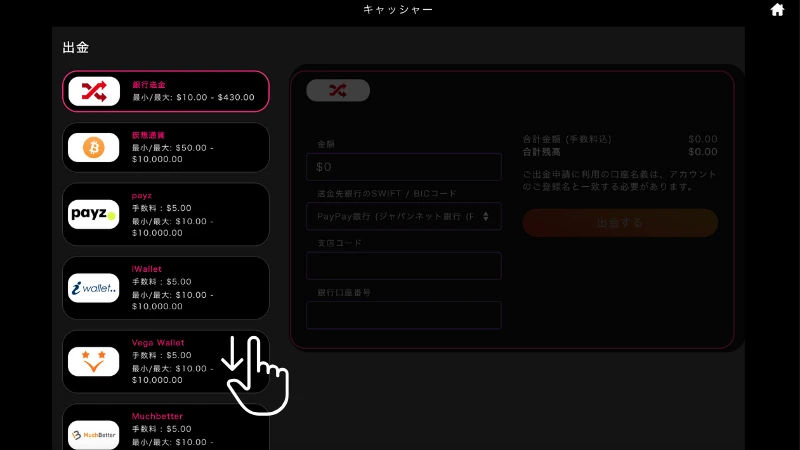Open the SWIFT / BIC bank dropdown

404,216
